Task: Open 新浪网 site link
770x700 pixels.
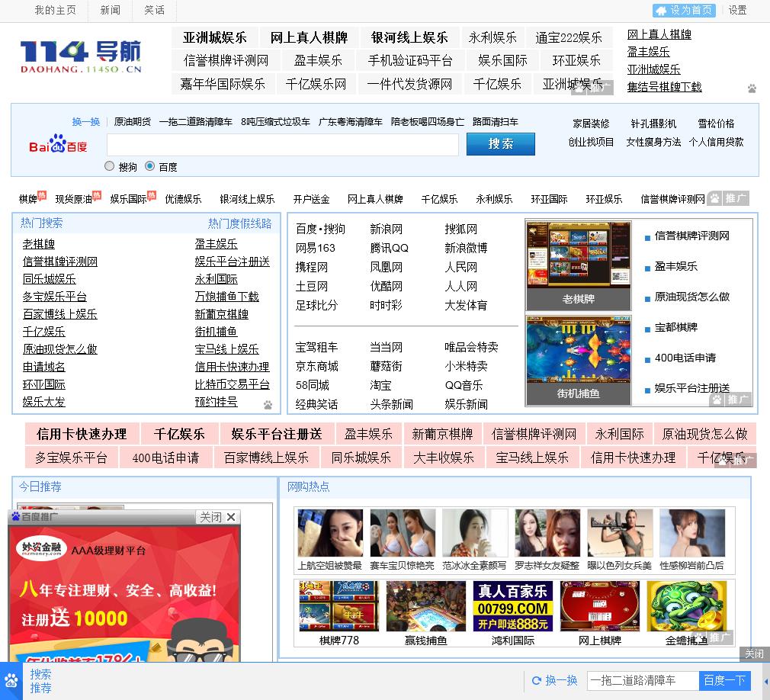Action: 386,229
